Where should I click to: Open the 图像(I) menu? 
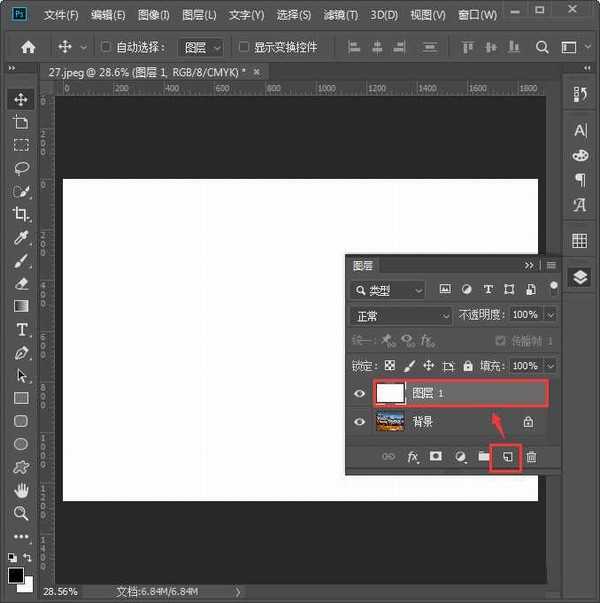[154, 15]
